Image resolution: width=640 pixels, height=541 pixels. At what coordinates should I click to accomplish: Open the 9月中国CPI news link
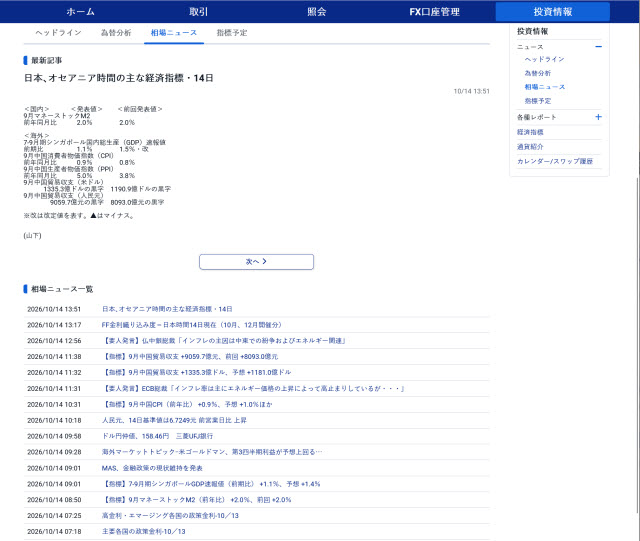pyautogui.click(x=187, y=405)
